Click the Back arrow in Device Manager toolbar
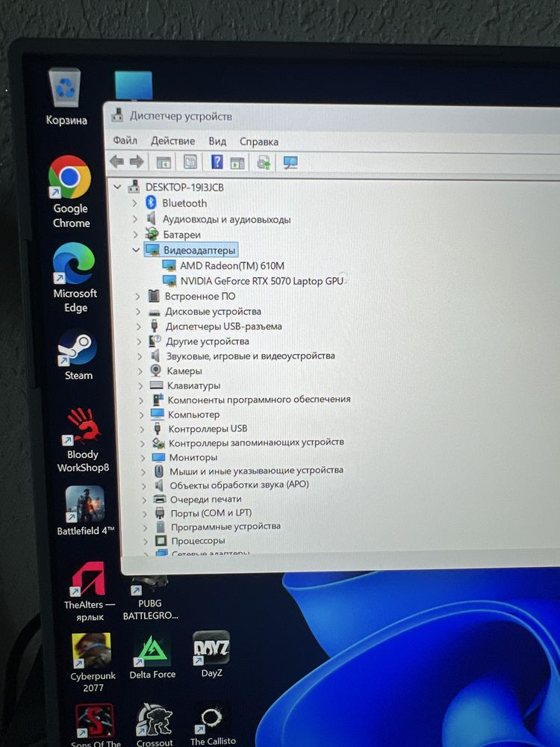The height and width of the screenshot is (747, 560). (x=116, y=161)
